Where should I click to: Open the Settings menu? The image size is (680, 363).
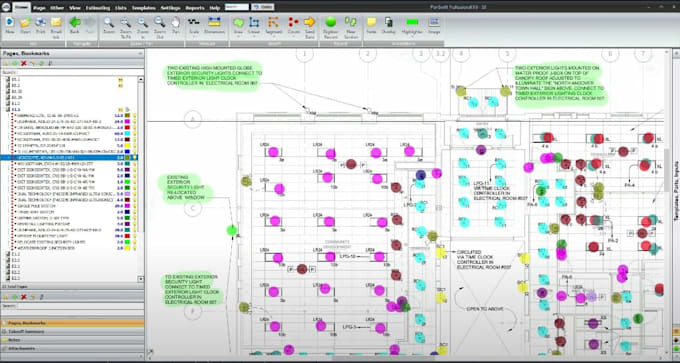coord(170,7)
